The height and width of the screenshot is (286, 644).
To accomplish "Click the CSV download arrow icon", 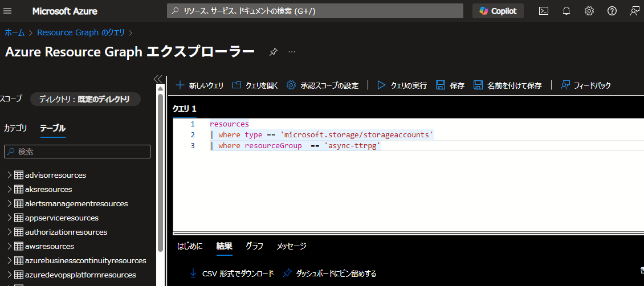I will click(193, 273).
